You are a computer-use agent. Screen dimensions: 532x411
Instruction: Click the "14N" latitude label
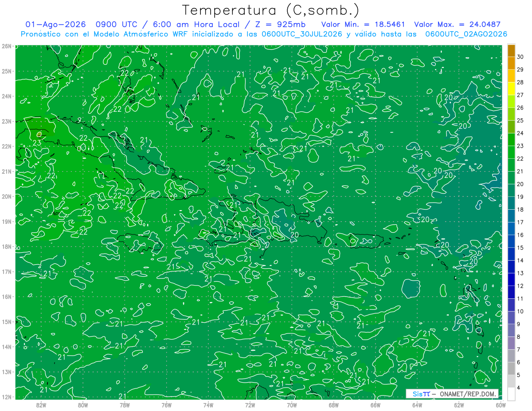pos(7,347)
